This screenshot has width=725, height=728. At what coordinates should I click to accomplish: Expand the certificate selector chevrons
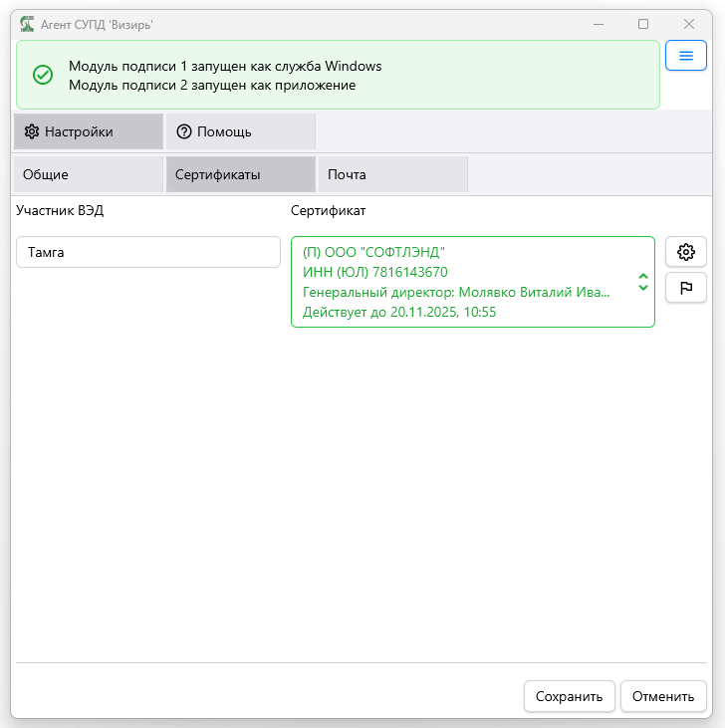[x=643, y=282]
